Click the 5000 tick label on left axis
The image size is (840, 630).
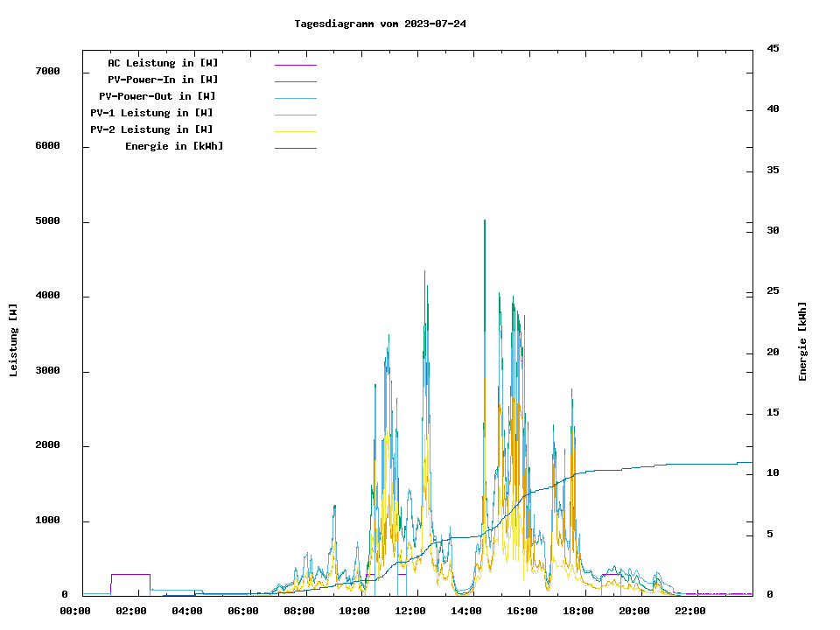[x=47, y=221]
